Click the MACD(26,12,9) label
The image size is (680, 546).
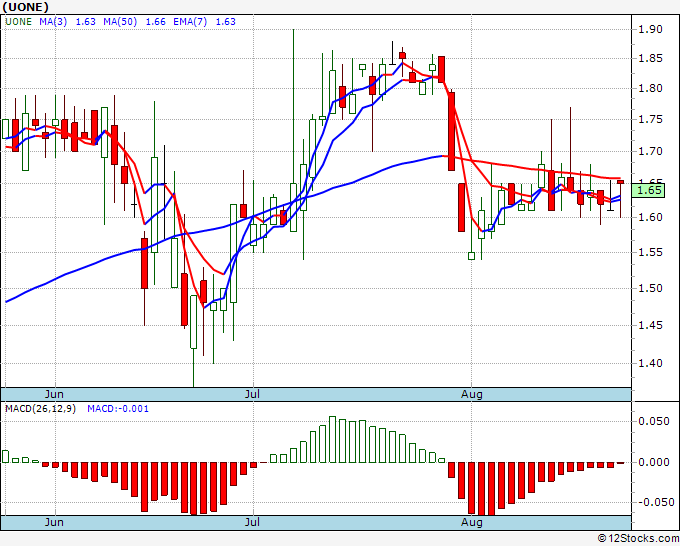coord(40,409)
